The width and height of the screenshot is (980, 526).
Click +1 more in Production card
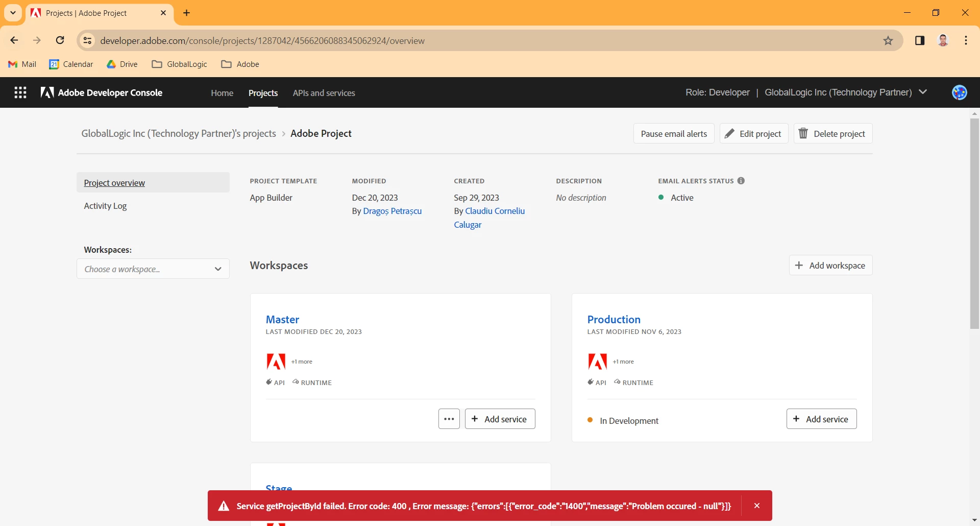pos(623,362)
